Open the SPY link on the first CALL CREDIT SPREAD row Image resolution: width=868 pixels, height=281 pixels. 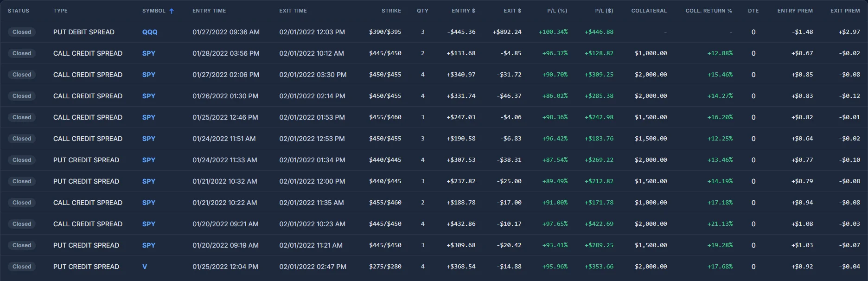148,53
